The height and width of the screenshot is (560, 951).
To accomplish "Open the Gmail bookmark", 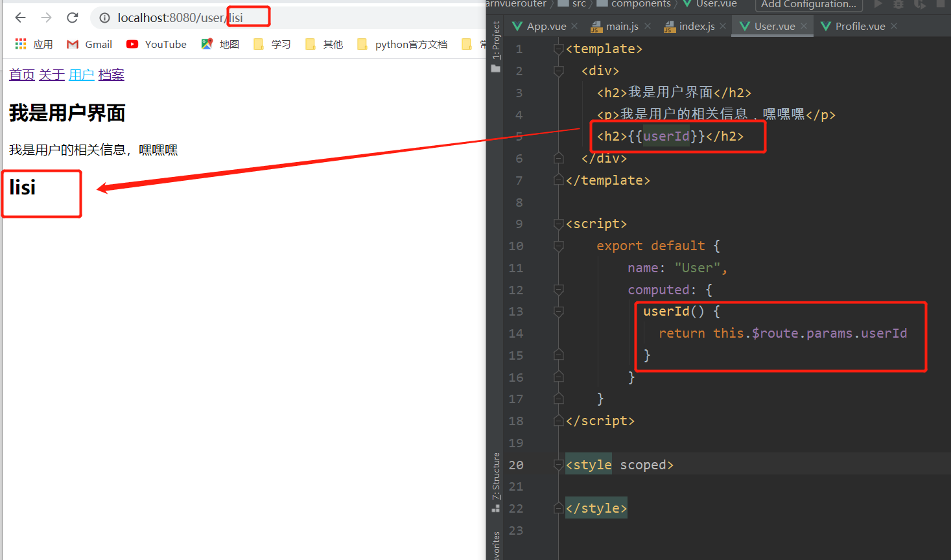I will (x=89, y=44).
